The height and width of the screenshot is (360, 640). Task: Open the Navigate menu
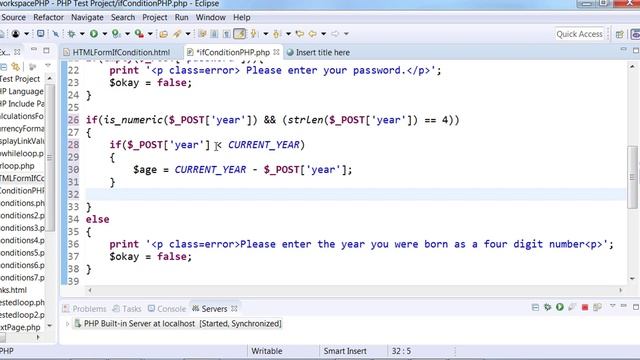(87, 18)
